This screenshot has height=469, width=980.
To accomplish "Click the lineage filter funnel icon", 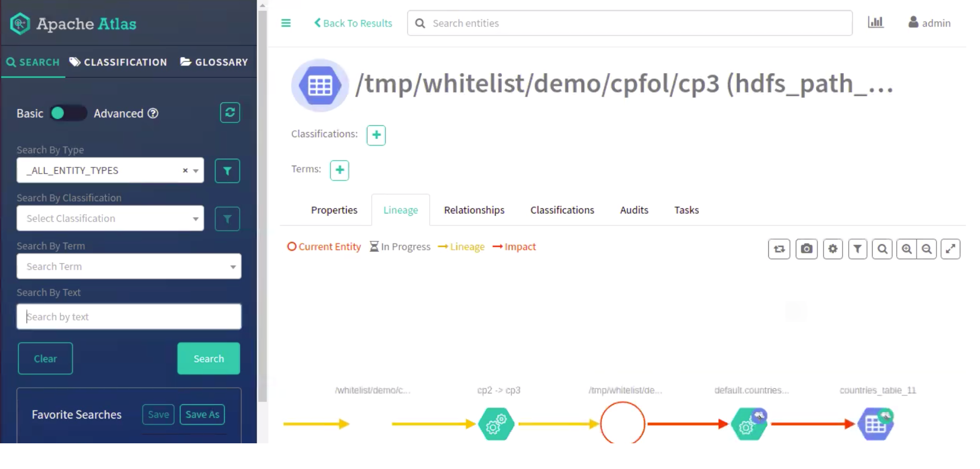I will point(857,249).
